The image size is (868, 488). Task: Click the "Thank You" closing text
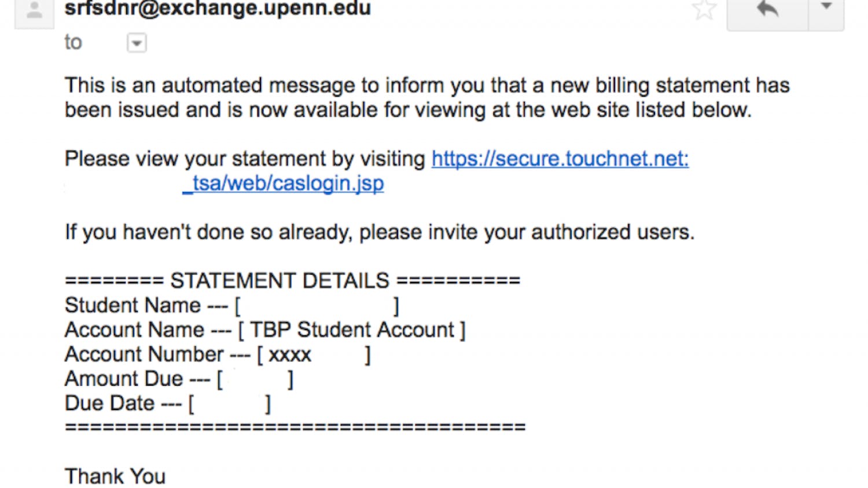point(115,476)
